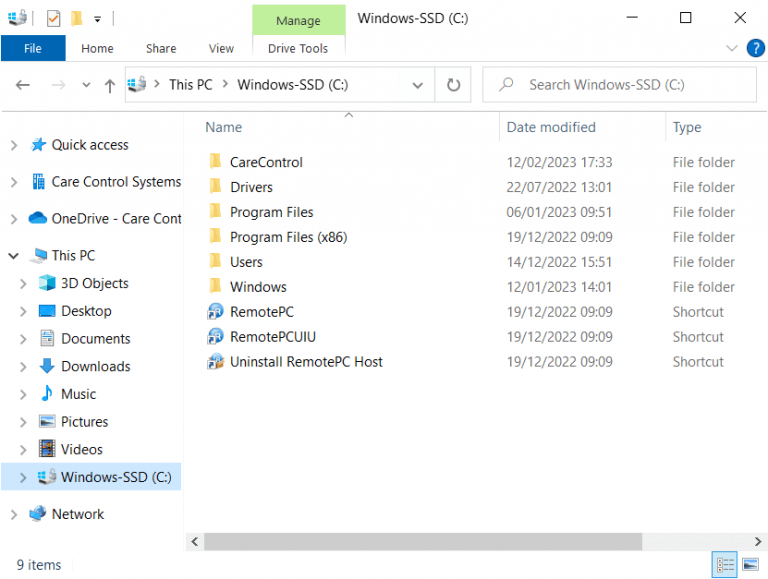Open address bar history dropdown
768x579 pixels.
click(x=417, y=85)
